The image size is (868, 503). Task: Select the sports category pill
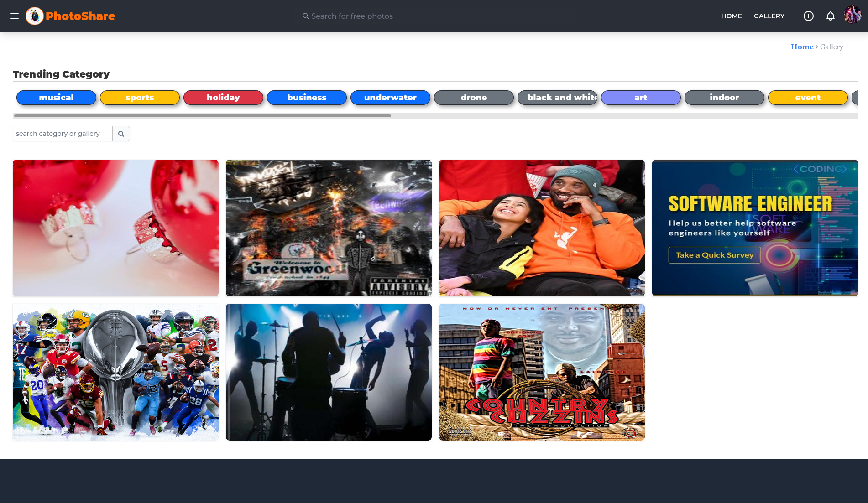(x=140, y=98)
